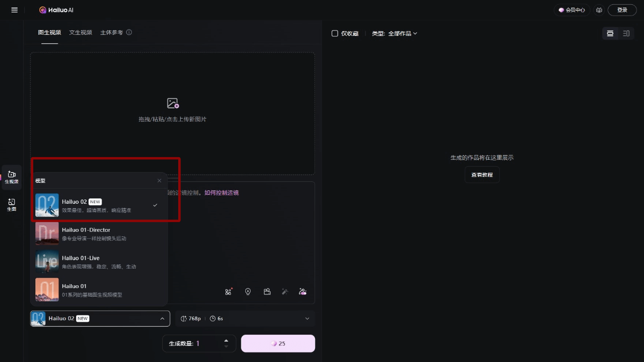Image resolution: width=644 pixels, height=362 pixels.
Task: Open the 如何控制运镜 link
Action: [x=222, y=193]
